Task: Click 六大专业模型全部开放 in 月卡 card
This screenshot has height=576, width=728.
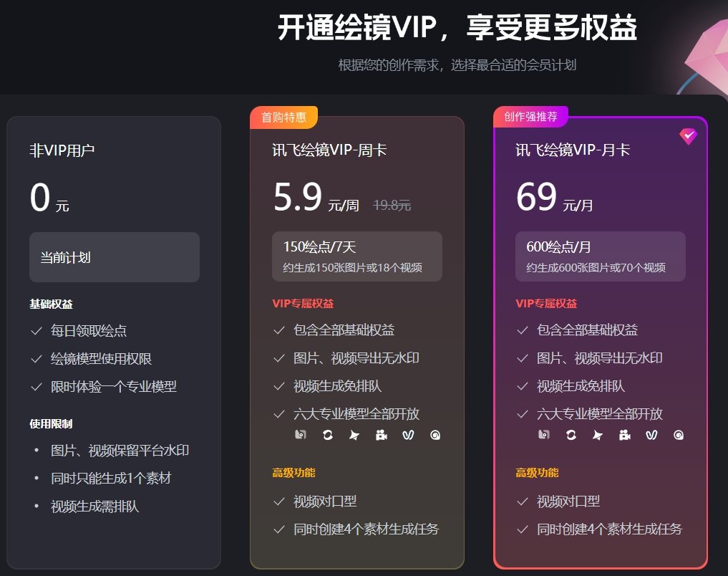Action: 599,413
